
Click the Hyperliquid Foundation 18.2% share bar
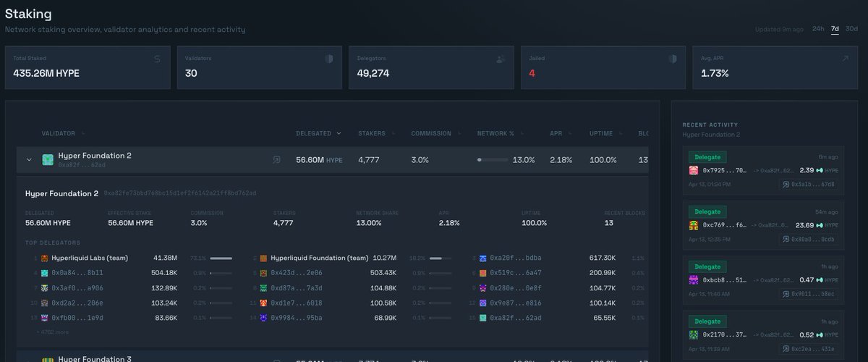(x=441, y=258)
